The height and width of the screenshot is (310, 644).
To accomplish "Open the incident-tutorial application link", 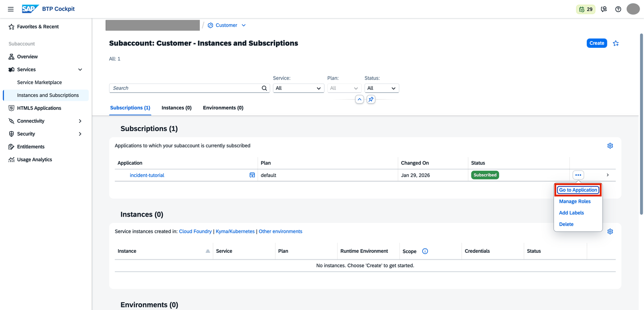I will (147, 175).
